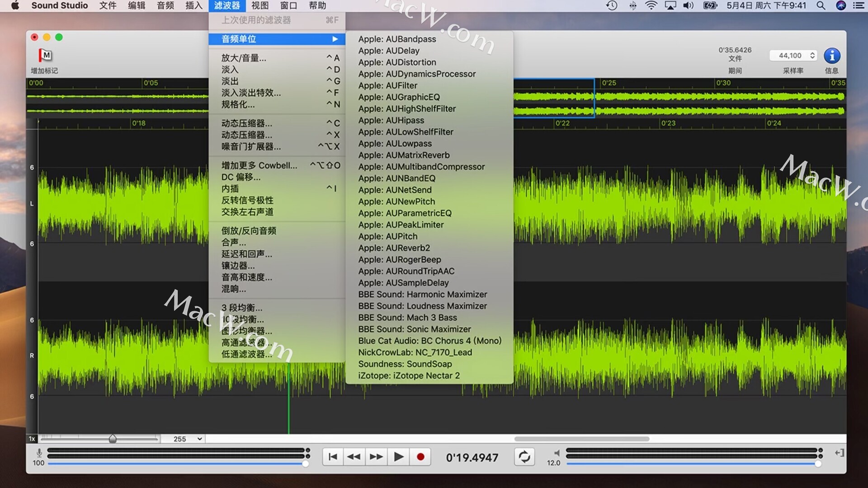Choose 交换左右声道 filter
This screenshot has width=868, height=488.
coord(277,212)
